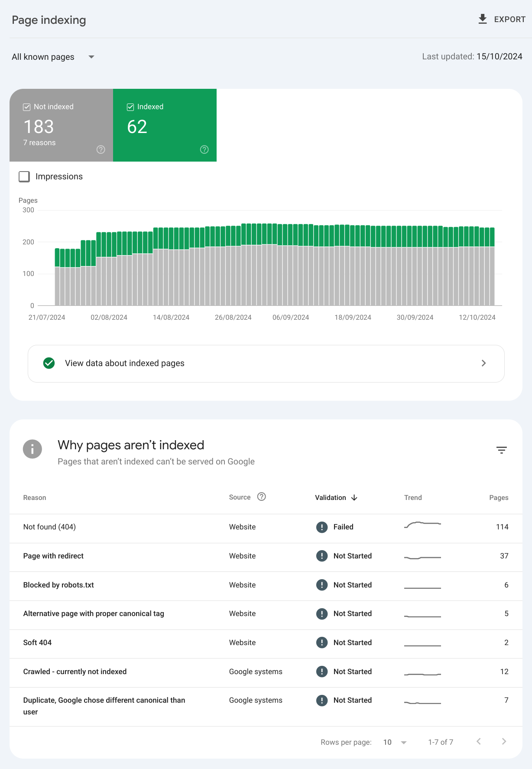Image resolution: width=532 pixels, height=769 pixels.
Task: Expand View data about indexed pages chevron
Action: tap(483, 363)
